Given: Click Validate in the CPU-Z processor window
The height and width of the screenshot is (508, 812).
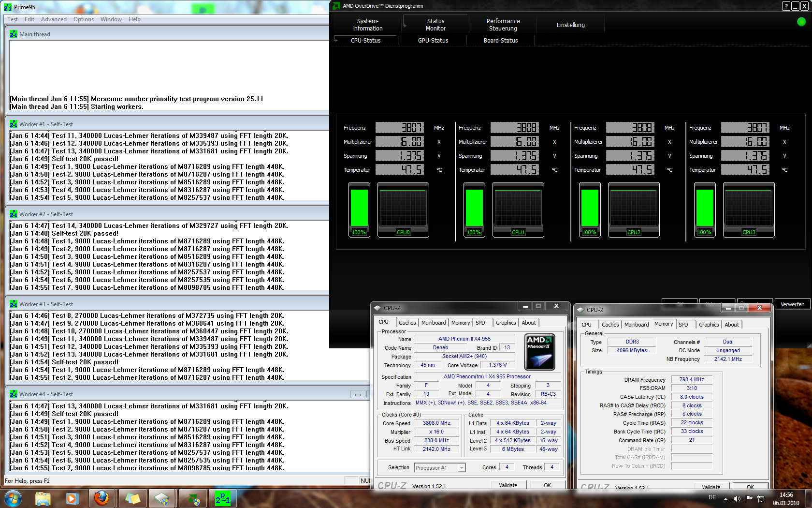Looking at the screenshot, I should (x=508, y=485).
